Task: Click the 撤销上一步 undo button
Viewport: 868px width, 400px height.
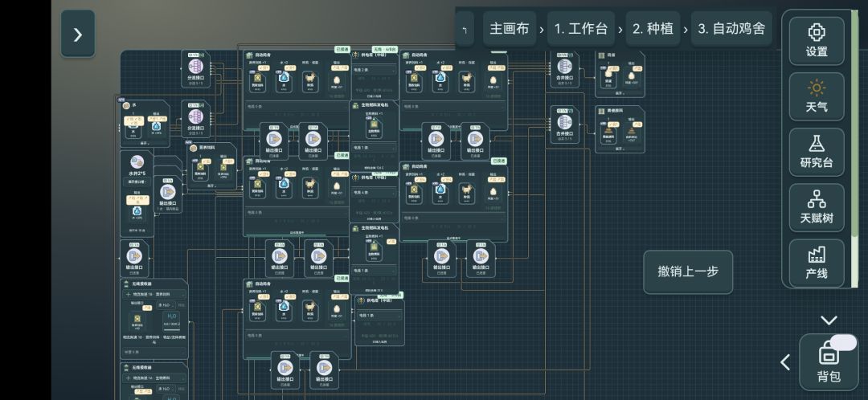Action: point(688,271)
